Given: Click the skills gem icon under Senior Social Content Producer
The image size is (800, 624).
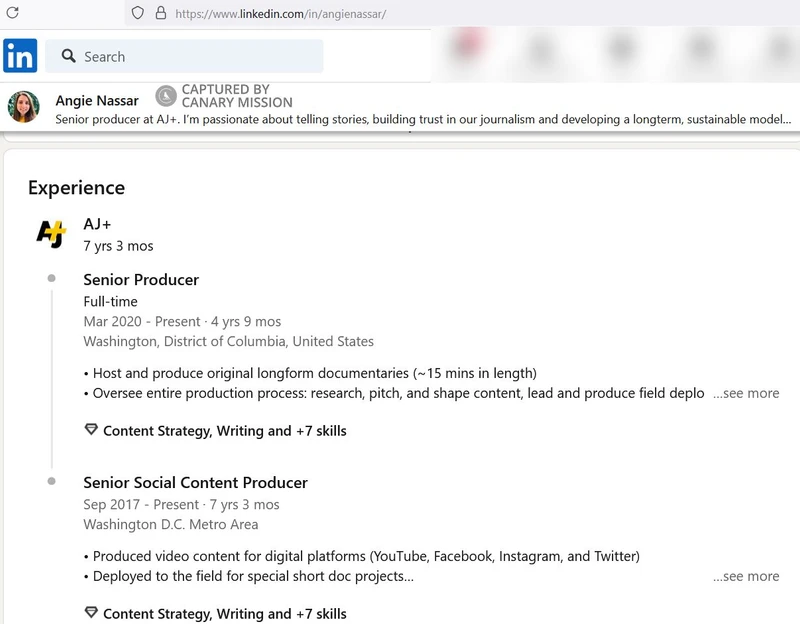Looking at the screenshot, I should point(91,612).
